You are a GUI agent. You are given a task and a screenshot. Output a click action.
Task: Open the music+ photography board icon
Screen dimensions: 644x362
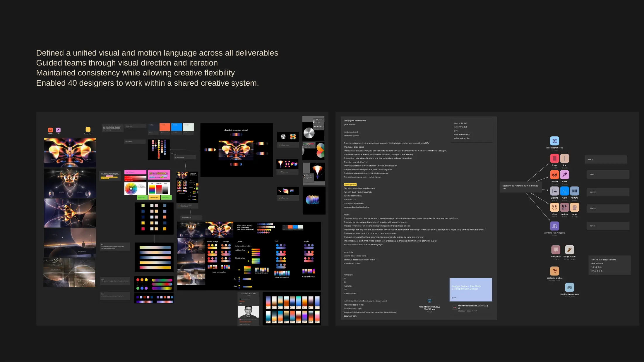pos(569,288)
